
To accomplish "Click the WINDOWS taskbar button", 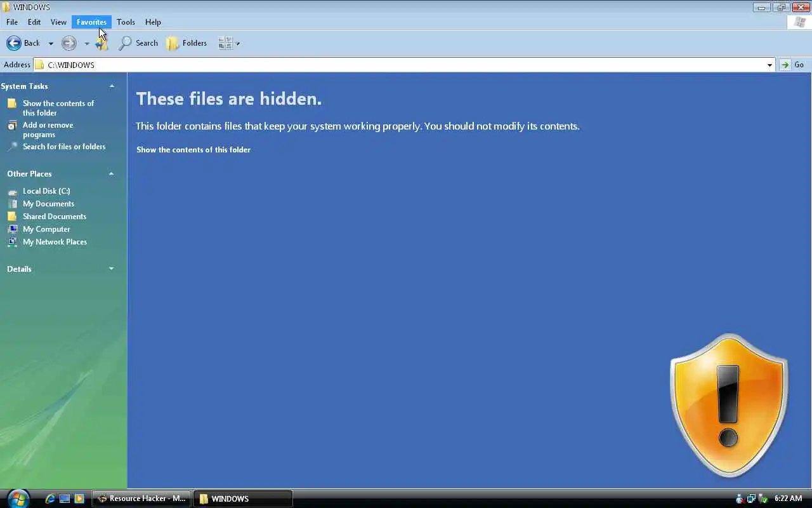I will (243, 499).
